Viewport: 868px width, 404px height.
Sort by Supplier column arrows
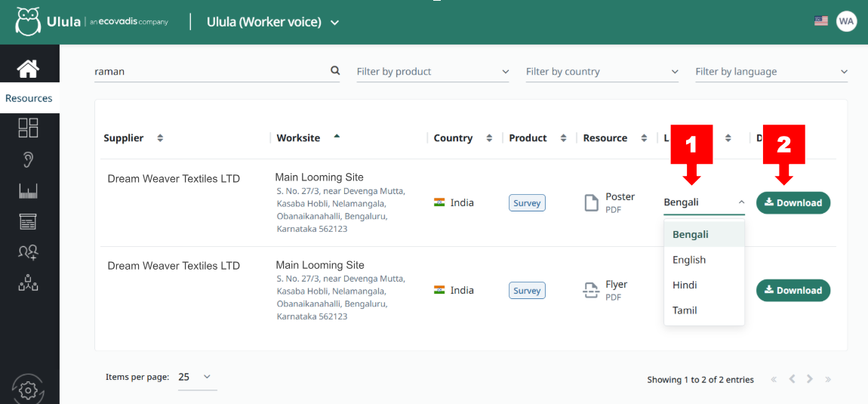(160, 138)
